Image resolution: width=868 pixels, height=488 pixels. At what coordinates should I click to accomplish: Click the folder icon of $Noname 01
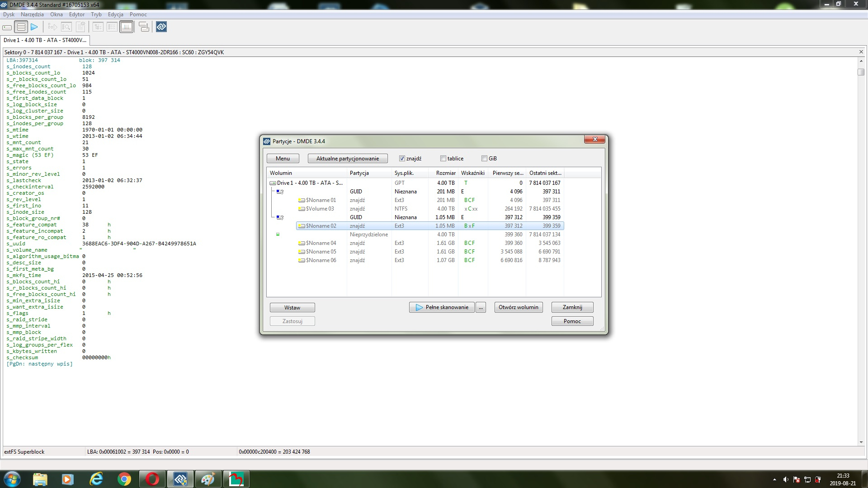302,200
